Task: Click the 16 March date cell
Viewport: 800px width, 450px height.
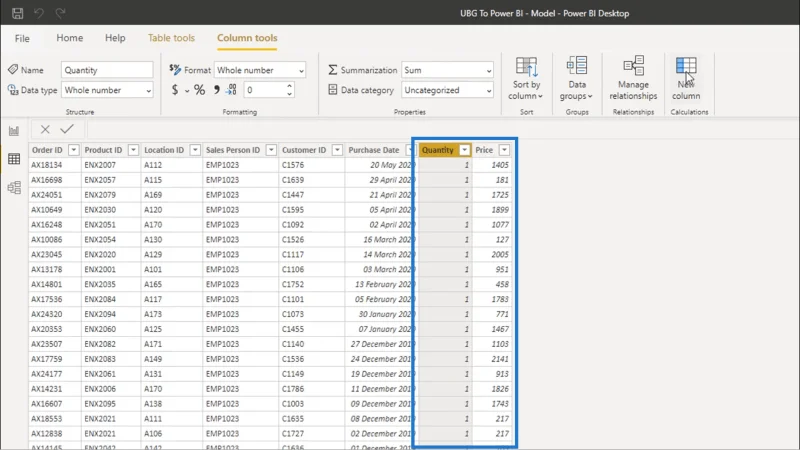Action: (x=381, y=239)
